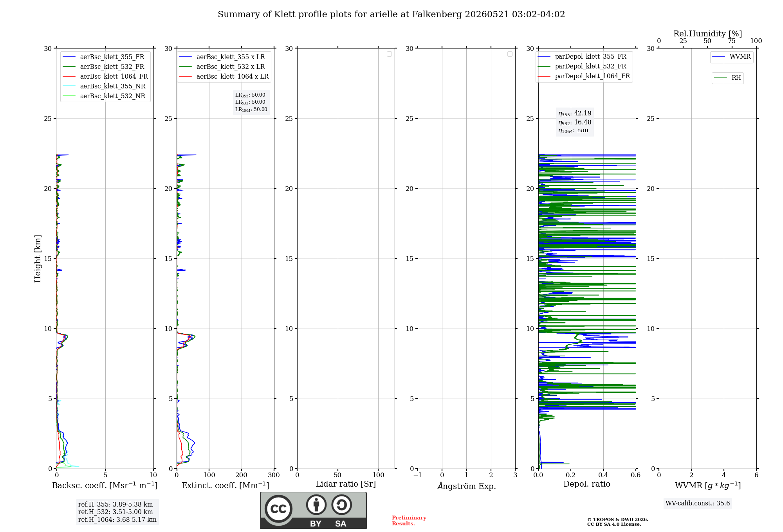This screenshot has height=532, width=783.
Task: Click the 'Lidar ratio [Sr]' axis label
Action: click(x=346, y=484)
